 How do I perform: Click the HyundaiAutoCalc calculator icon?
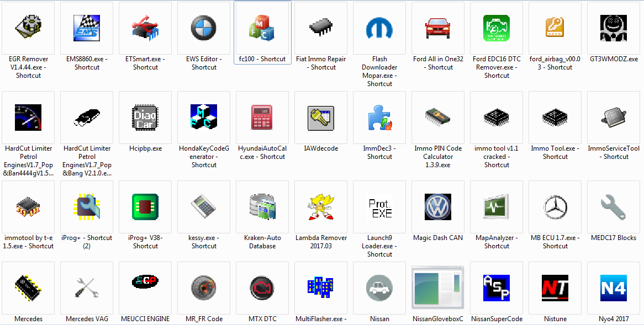click(x=262, y=117)
